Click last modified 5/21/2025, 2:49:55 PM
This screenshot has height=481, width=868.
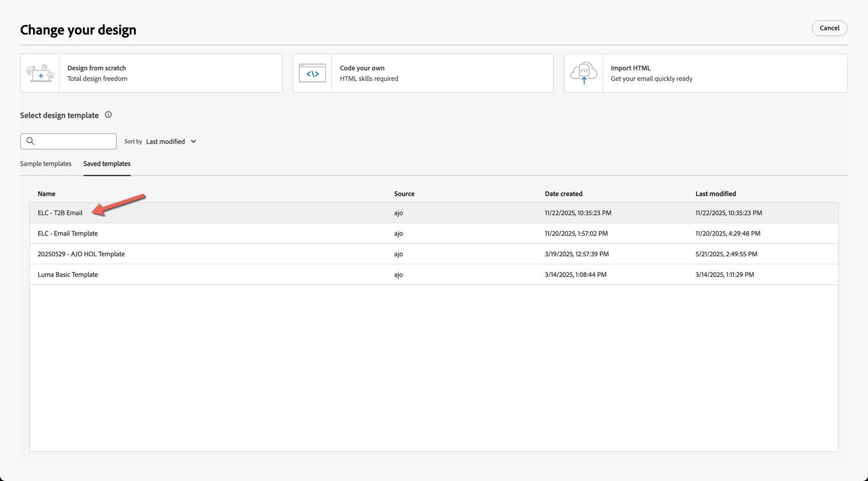point(726,254)
